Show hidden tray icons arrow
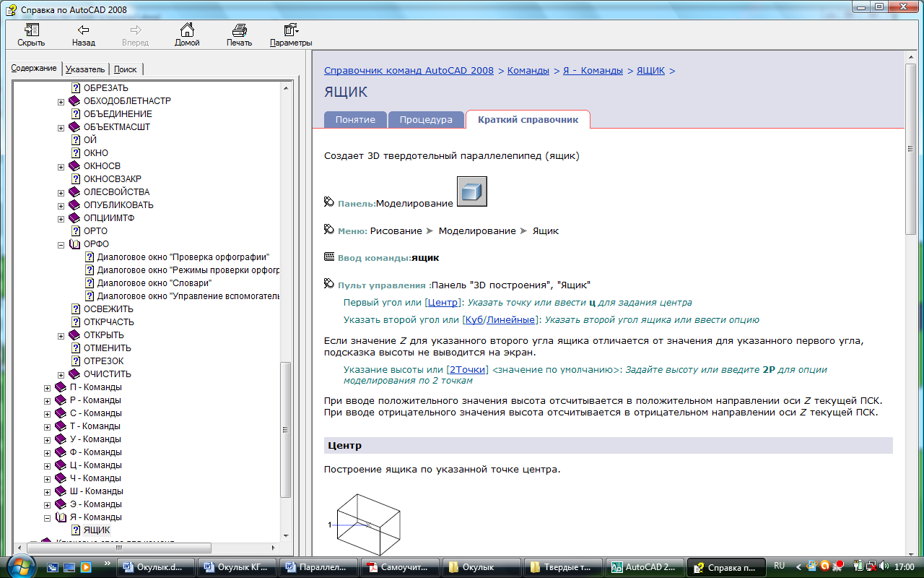Viewport: 924px width, 578px height. click(x=799, y=566)
